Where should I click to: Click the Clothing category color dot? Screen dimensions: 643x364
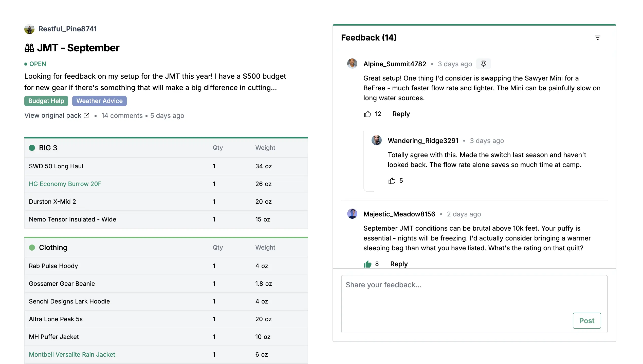point(32,248)
